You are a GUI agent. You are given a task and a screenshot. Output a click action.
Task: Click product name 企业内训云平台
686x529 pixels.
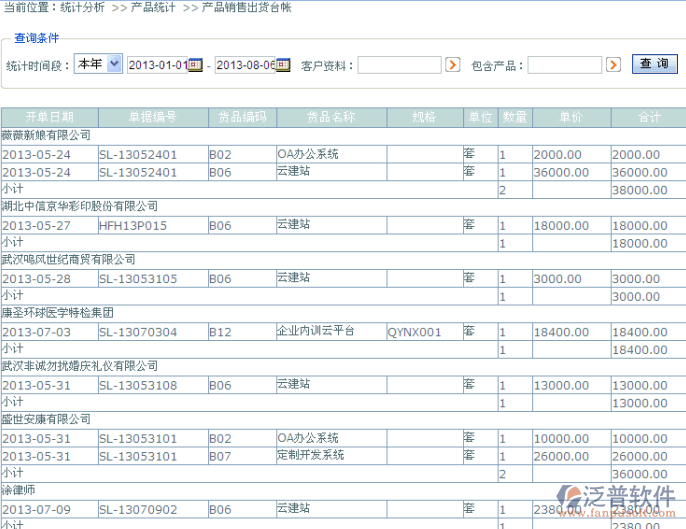(315, 330)
